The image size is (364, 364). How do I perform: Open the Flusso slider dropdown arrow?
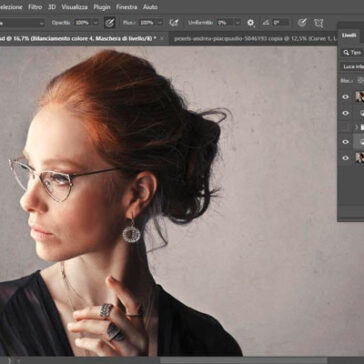(160, 23)
